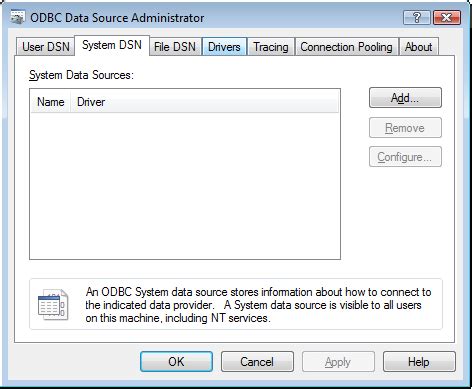Close the ODBC Data Source Administrator window

tap(447, 17)
